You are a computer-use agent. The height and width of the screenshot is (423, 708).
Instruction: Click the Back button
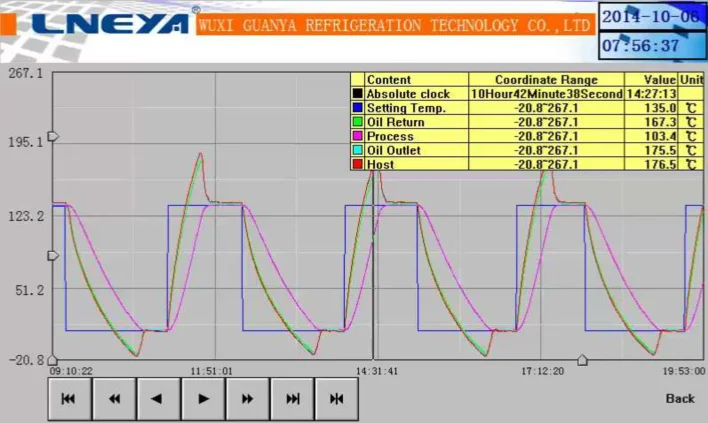(680, 399)
